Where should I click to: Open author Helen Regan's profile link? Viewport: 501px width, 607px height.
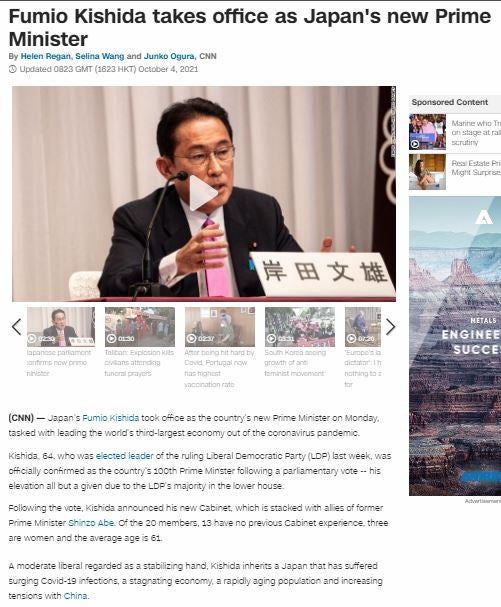tap(45, 56)
